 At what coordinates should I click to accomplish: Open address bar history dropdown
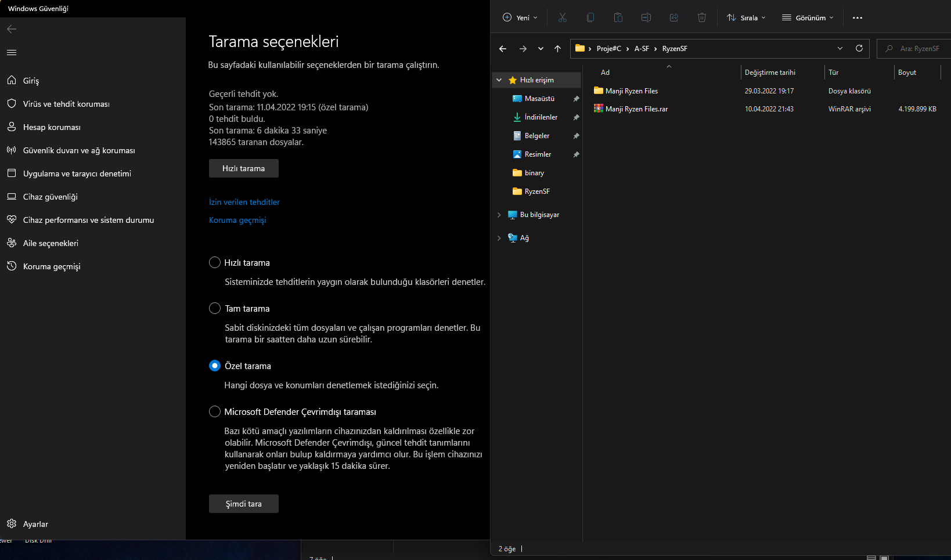point(840,48)
